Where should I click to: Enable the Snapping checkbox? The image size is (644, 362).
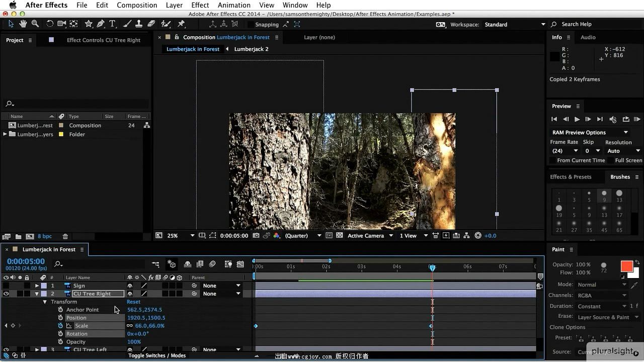click(251, 24)
